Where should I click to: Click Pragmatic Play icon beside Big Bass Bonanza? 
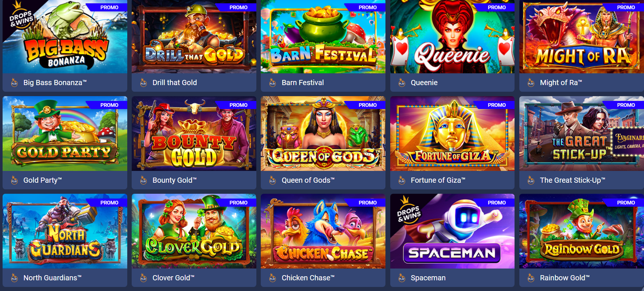coord(14,83)
